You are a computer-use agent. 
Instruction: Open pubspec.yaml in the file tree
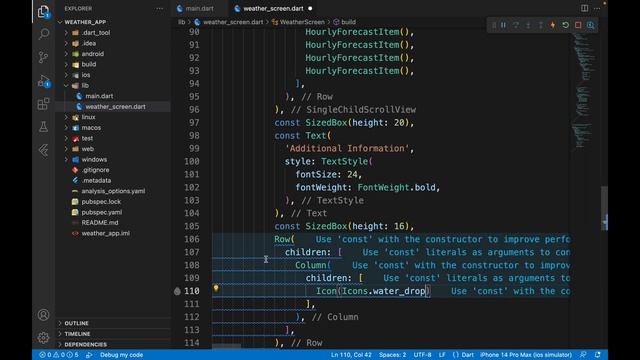(102, 212)
